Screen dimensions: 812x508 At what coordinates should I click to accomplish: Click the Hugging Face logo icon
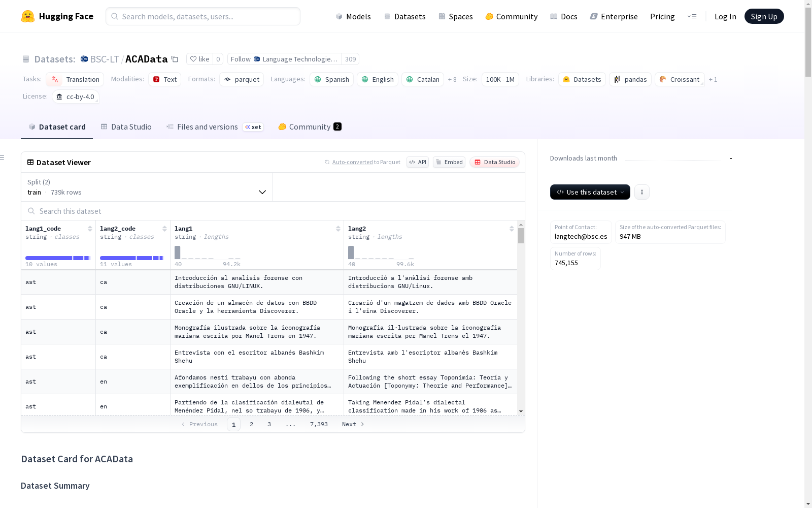pos(28,16)
